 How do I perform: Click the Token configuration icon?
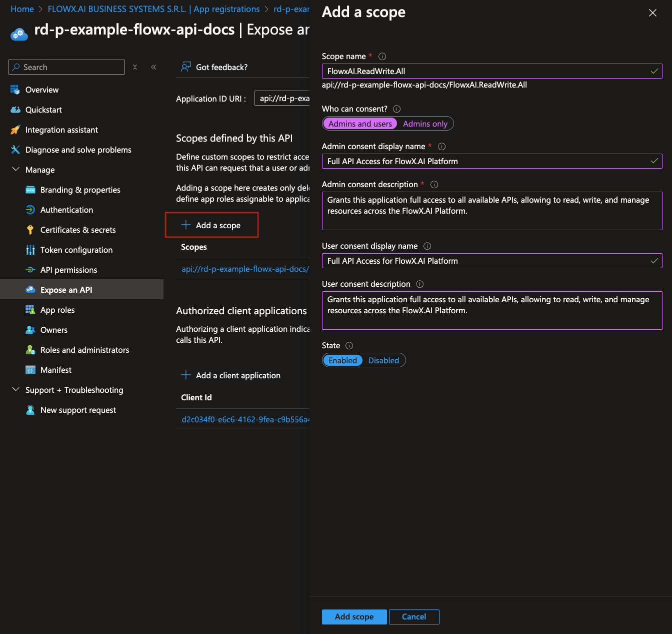point(30,250)
